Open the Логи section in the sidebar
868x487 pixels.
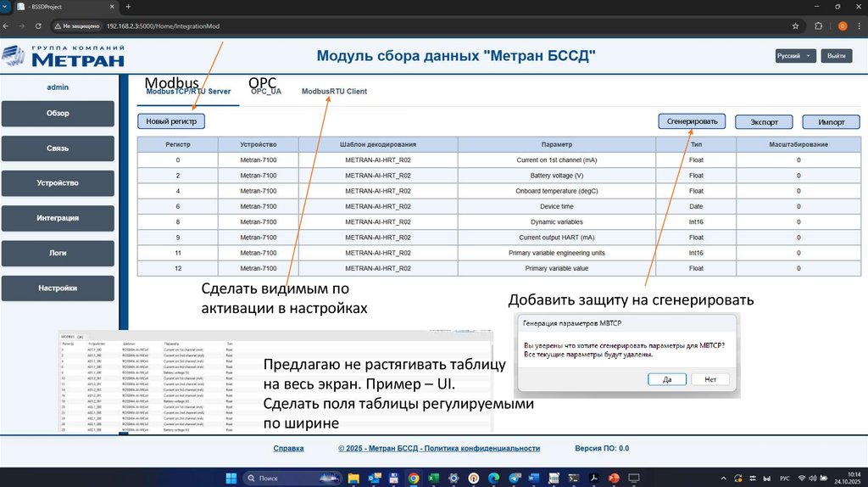pos(58,253)
